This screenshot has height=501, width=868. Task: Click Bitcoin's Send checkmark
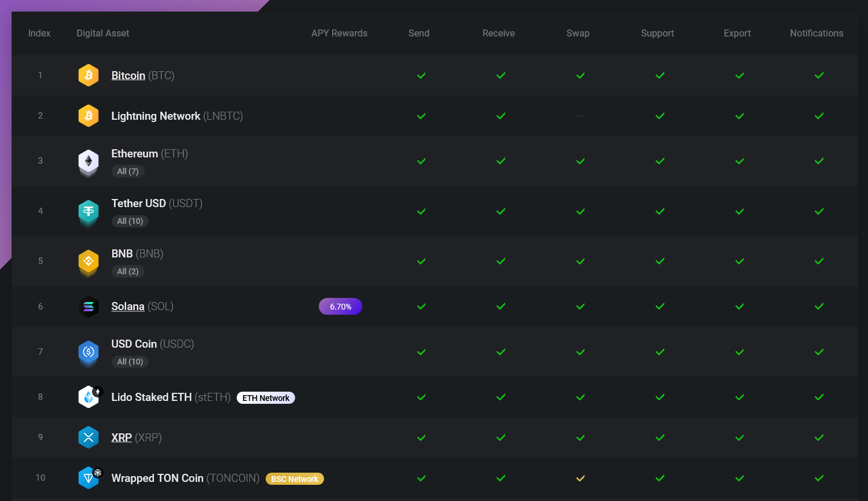coord(421,75)
